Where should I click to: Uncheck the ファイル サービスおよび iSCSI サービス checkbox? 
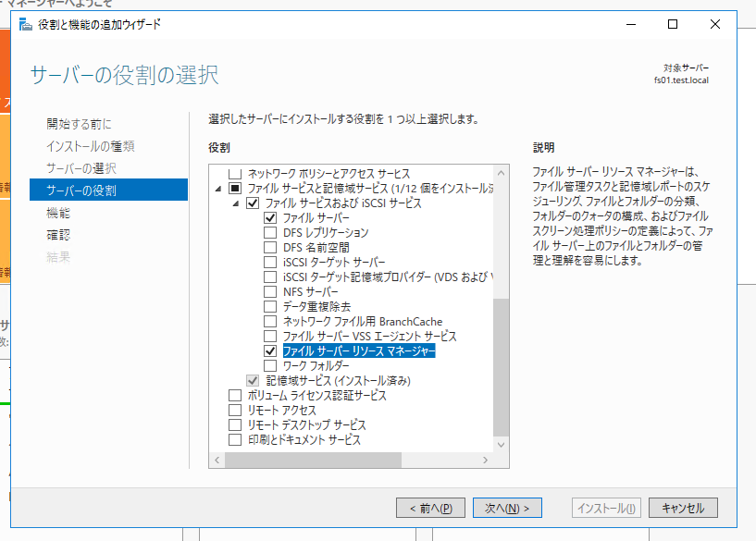(253, 203)
